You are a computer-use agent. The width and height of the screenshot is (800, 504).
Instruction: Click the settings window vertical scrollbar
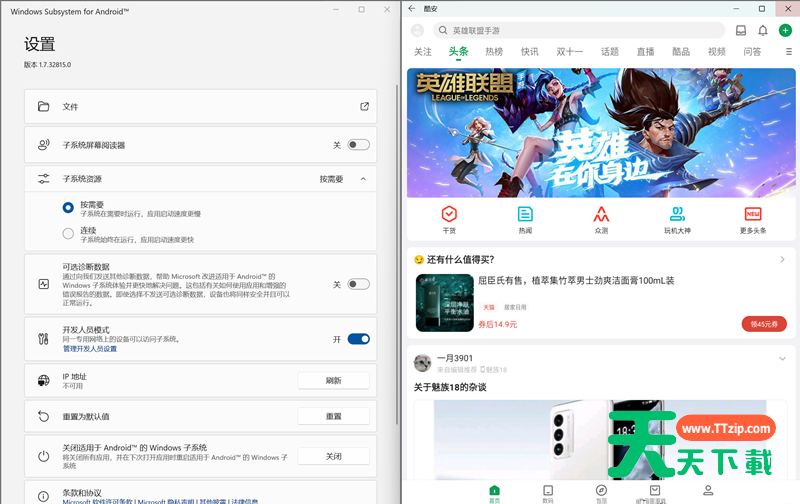[x=397, y=255]
